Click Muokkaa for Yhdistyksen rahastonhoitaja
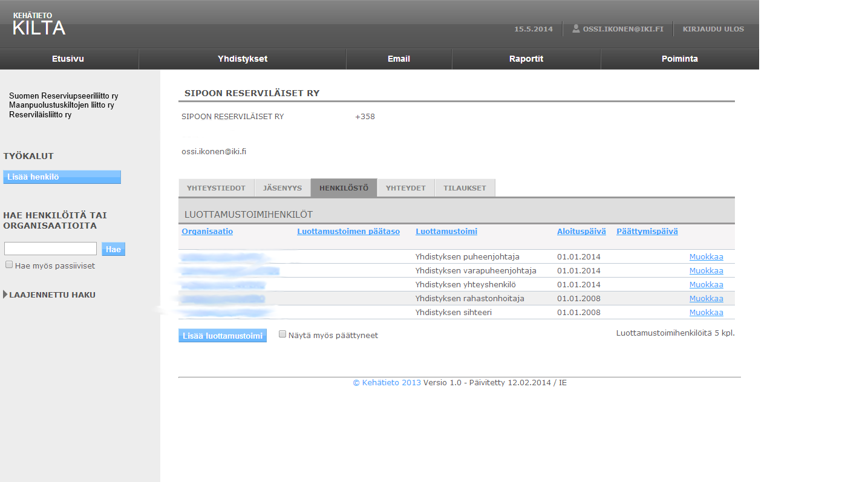 (706, 298)
